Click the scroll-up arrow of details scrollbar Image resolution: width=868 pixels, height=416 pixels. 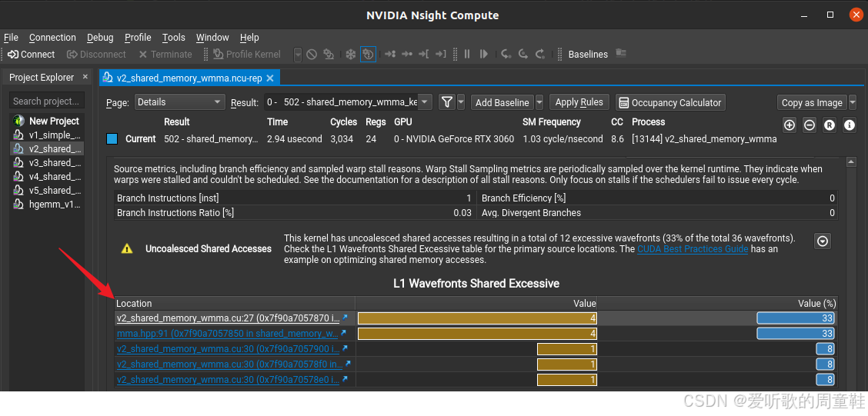[x=851, y=161]
